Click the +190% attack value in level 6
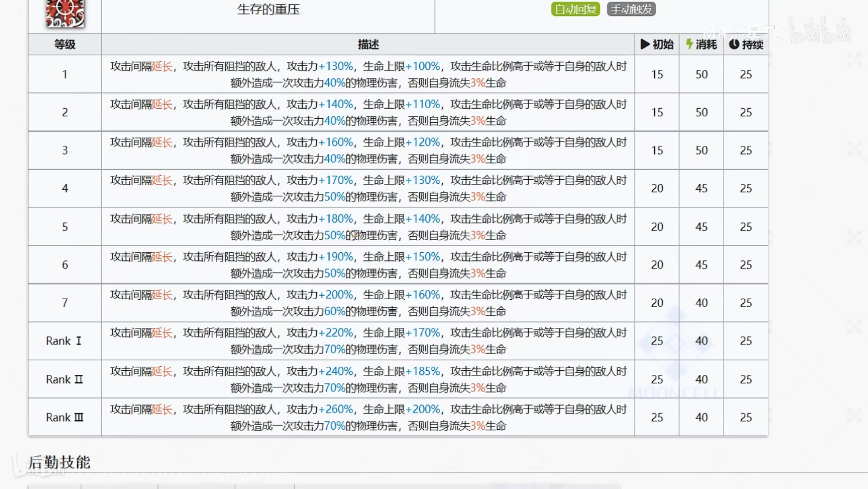This screenshot has width=868, height=489. [x=336, y=257]
